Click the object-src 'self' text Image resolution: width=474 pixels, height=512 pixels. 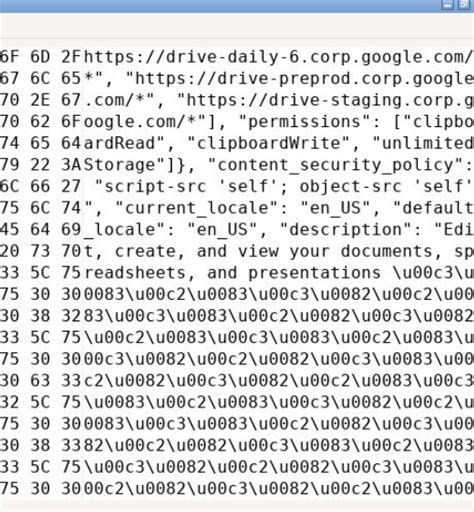[386, 187]
